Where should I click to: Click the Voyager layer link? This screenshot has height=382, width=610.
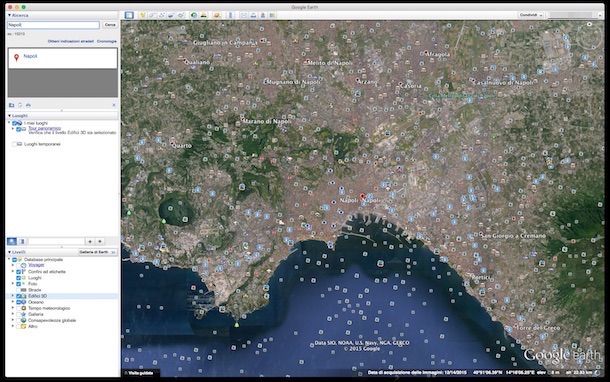click(x=36, y=265)
